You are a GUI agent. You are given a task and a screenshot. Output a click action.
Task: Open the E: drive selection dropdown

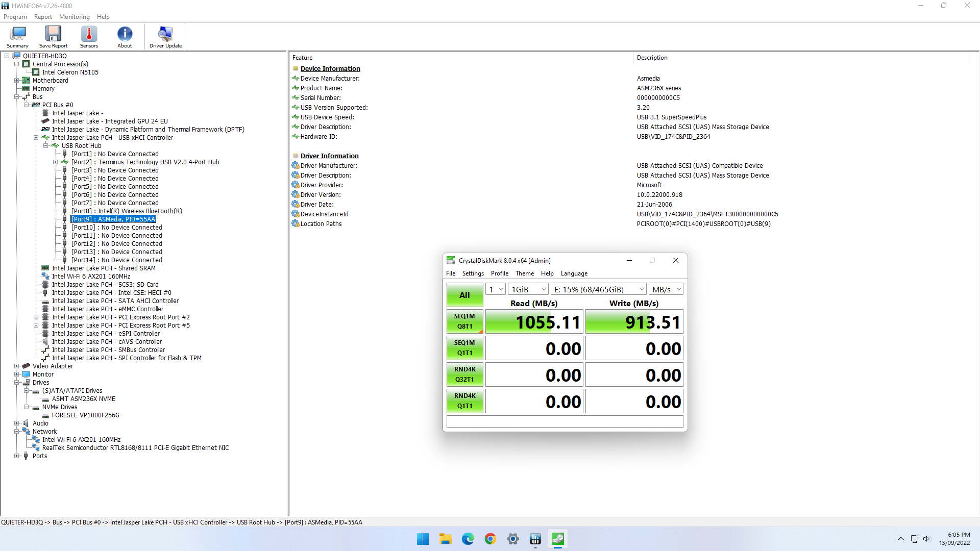coord(599,289)
